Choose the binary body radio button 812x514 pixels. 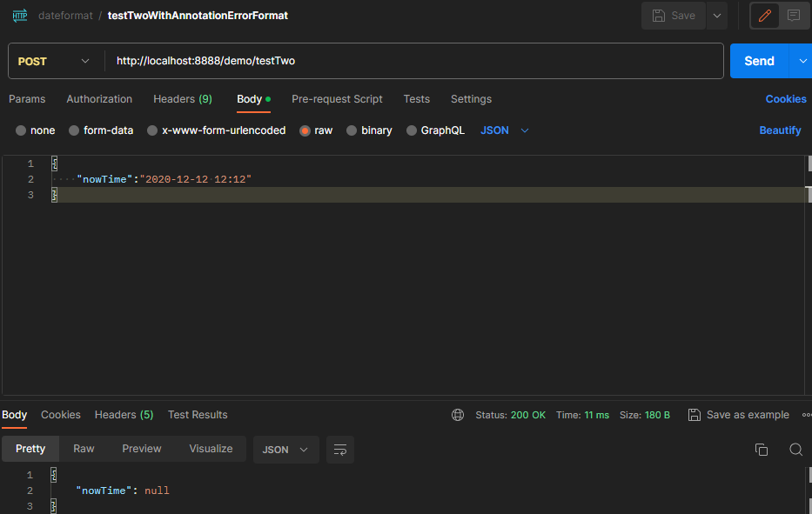(352, 130)
